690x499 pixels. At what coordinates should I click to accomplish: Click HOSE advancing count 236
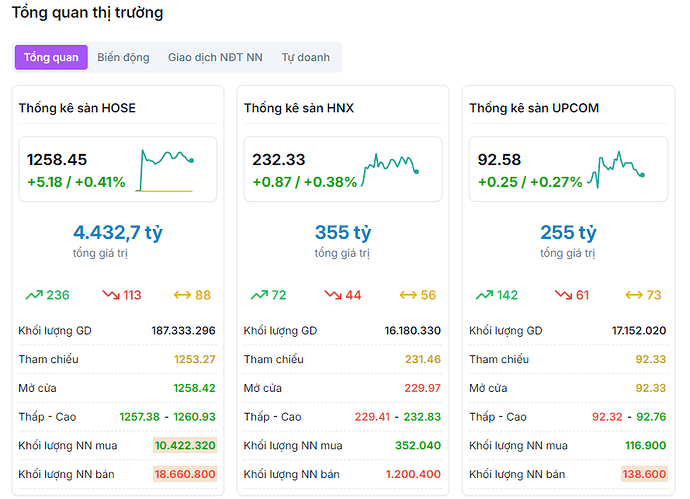[x=58, y=295]
